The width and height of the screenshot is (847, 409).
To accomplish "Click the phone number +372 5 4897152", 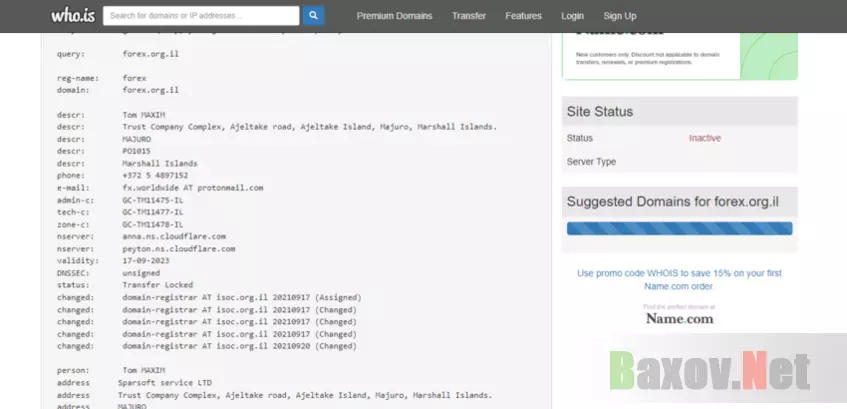I will coord(155,176).
